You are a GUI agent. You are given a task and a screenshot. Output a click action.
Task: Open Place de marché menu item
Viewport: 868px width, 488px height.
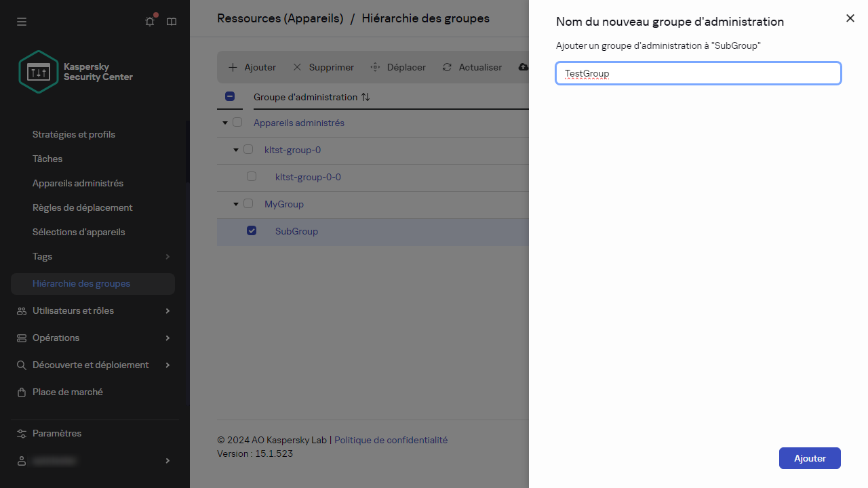68,392
